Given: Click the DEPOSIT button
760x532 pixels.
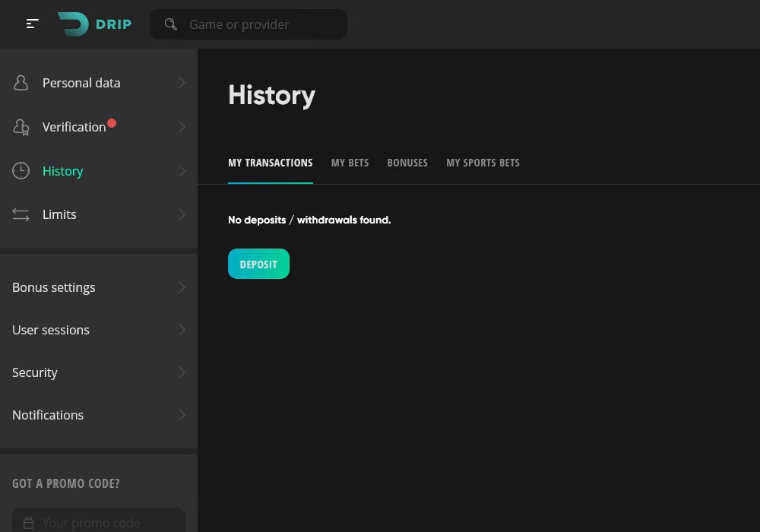Looking at the screenshot, I should point(258,264).
